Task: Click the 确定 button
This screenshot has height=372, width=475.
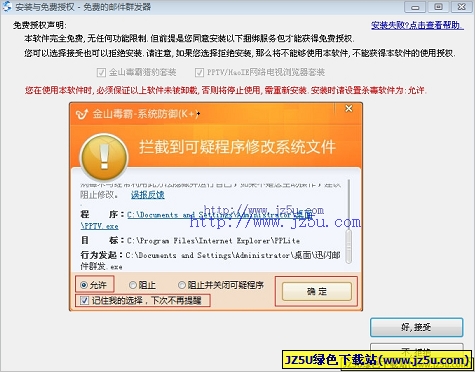Action: (317, 291)
